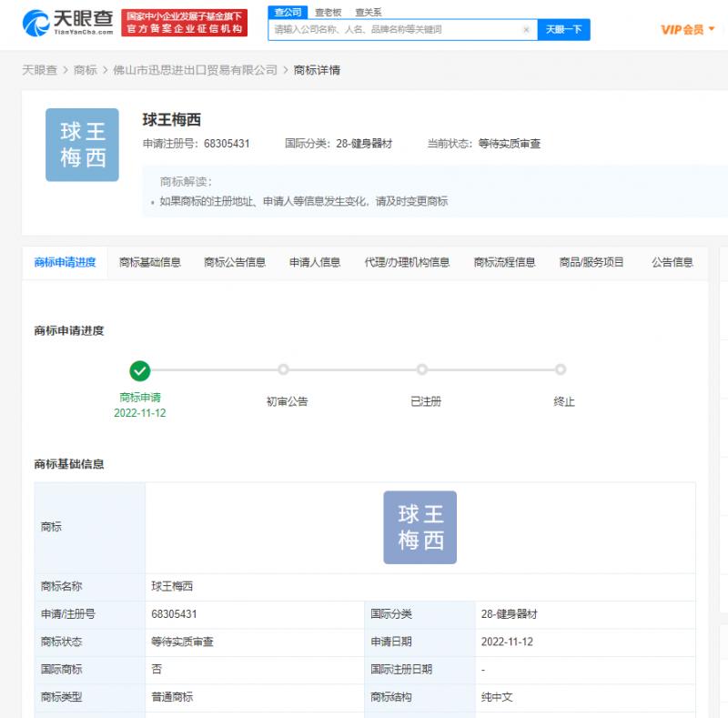728x718 pixels.
Task: Click the 球王梅西 trademark image in table
Action: [419, 527]
